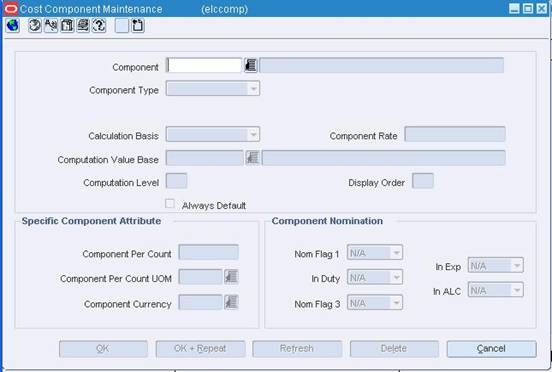Click the Specific Component Attribute heading
552x372 pixels.
92,221
